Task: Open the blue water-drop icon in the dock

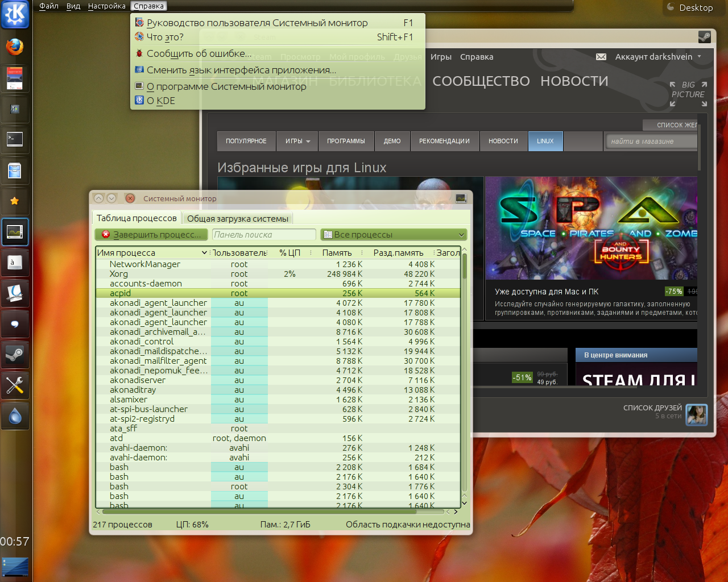Action: pos(15,417)
